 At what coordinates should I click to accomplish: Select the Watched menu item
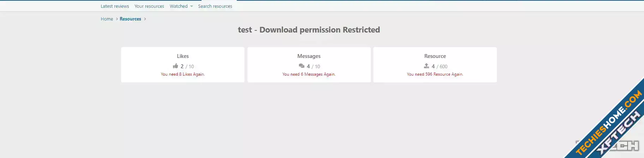(x=179, y=6)
